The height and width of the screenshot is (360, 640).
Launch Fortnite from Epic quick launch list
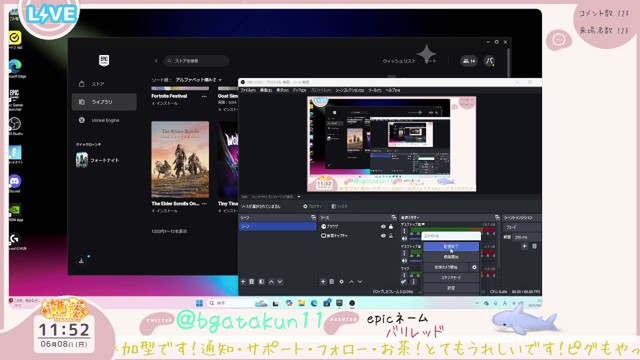pyautogui.click(x=97, y=160)
